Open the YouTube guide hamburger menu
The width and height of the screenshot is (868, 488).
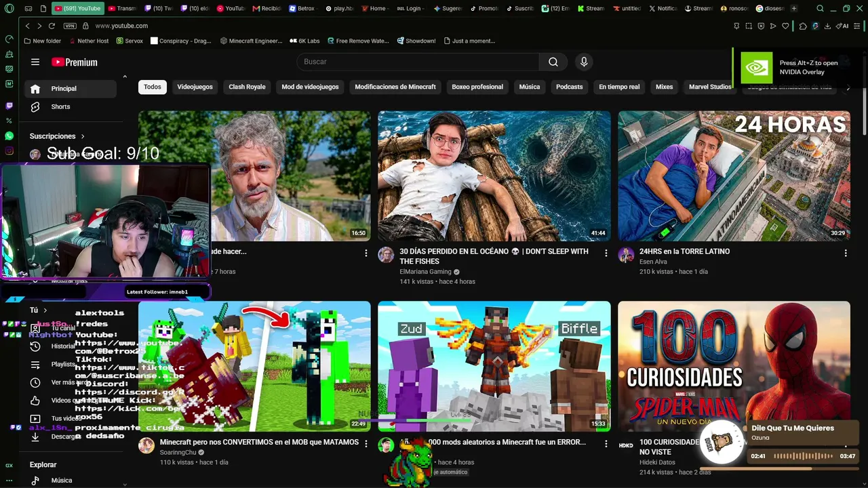pos(35,62)
